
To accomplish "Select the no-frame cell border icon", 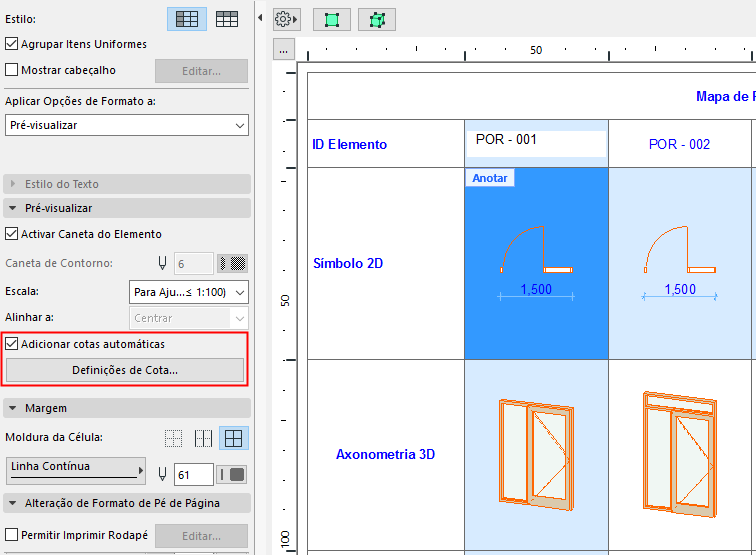I will tap(174, 438).
